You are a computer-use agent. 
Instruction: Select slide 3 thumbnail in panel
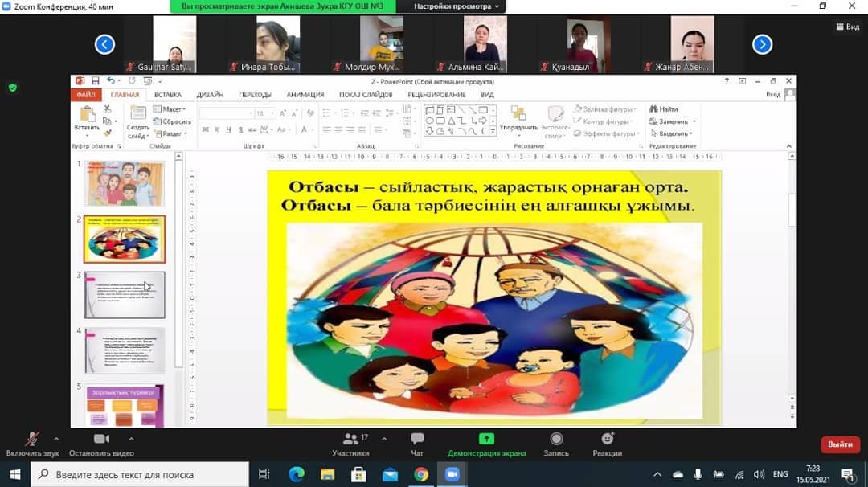click(x=125, y=295)
